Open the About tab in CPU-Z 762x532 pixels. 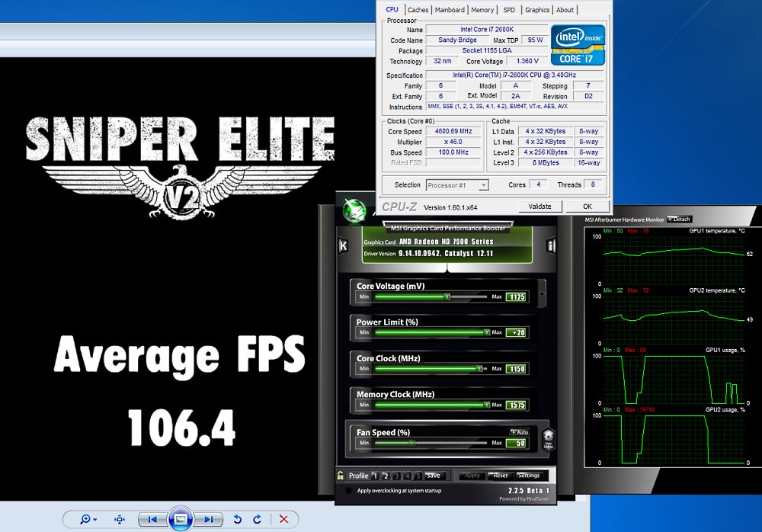565,10
